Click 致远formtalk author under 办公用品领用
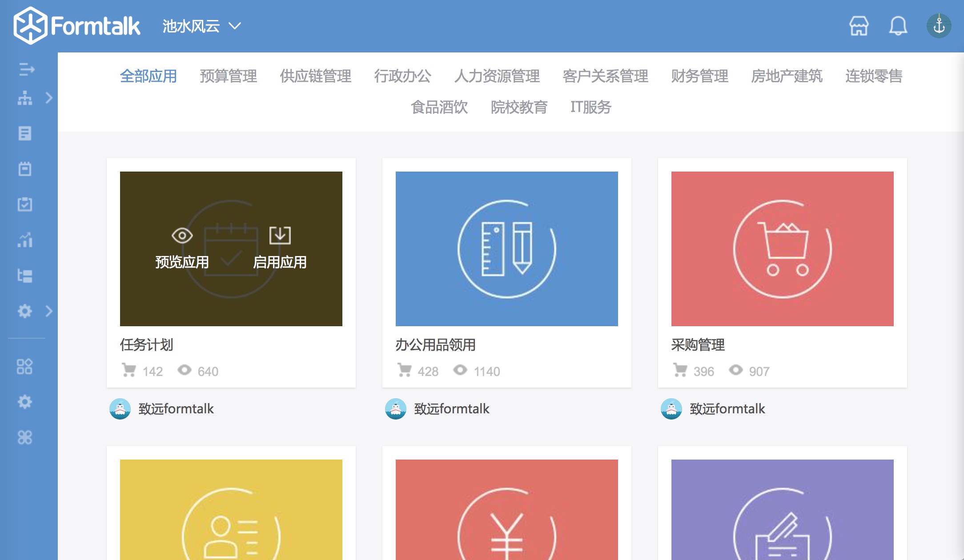964x560 pixels. (x=452, y=409)
